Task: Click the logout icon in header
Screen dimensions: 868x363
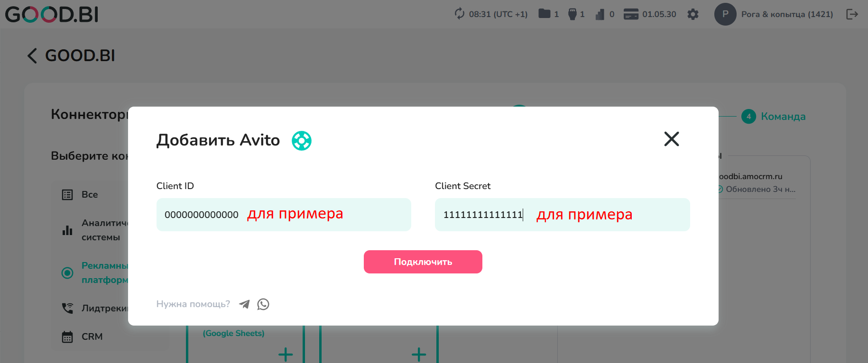Action: click(x=852, y=14)
